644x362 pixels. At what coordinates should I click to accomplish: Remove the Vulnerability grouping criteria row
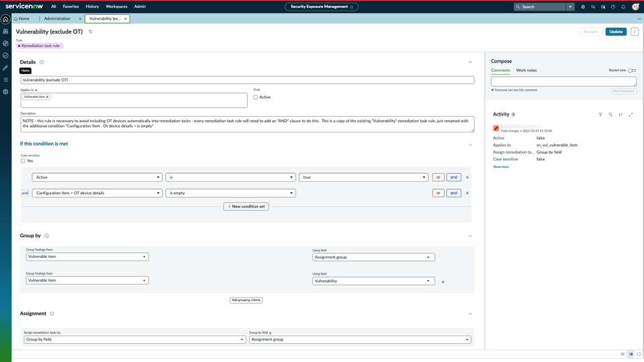pos(443,282)
